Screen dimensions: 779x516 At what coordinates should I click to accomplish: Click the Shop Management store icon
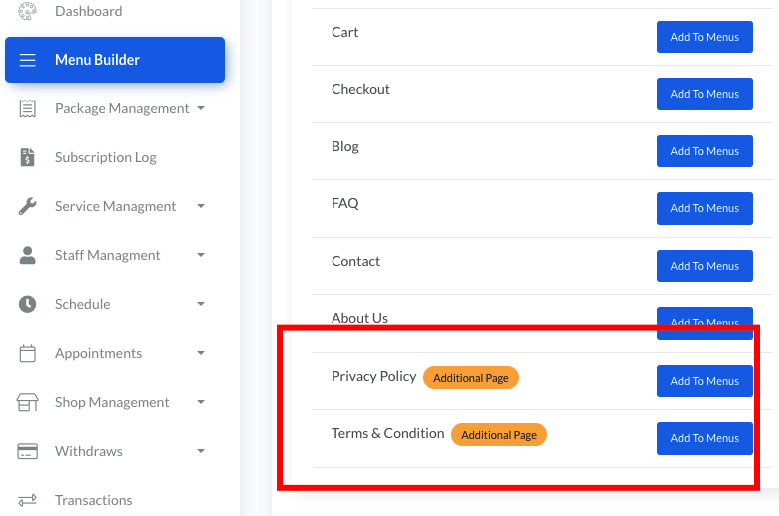point(28,402)
